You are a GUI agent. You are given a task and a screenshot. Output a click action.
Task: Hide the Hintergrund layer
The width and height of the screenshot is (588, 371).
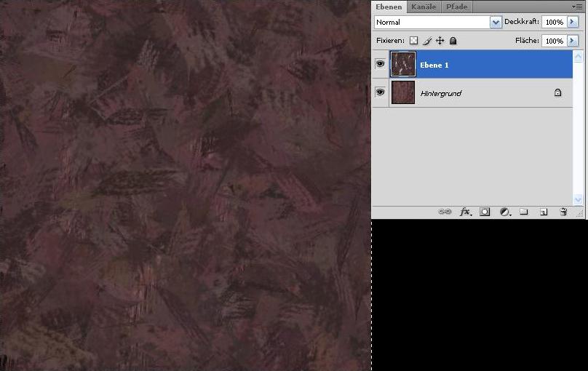[x=380, y=92]
